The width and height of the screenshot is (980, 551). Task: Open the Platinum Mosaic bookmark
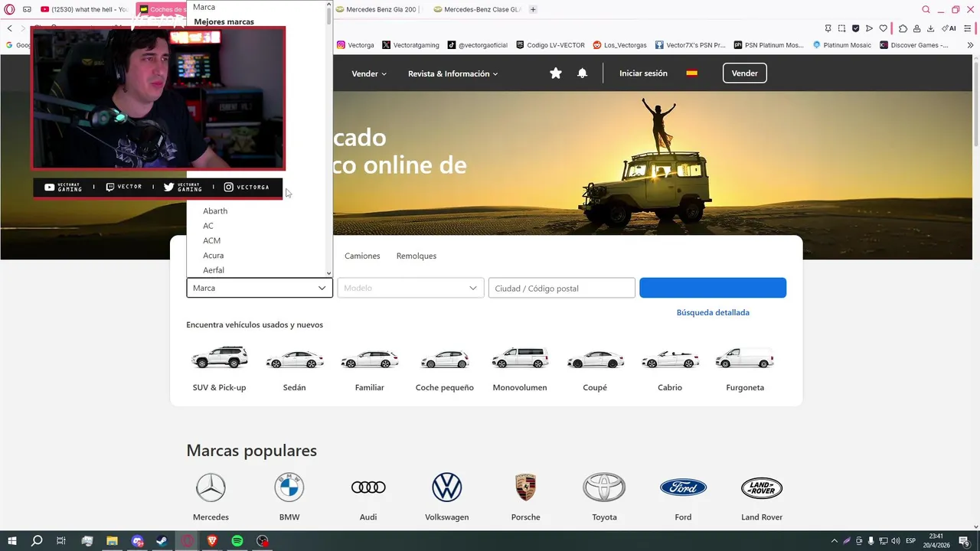(841, 45)
